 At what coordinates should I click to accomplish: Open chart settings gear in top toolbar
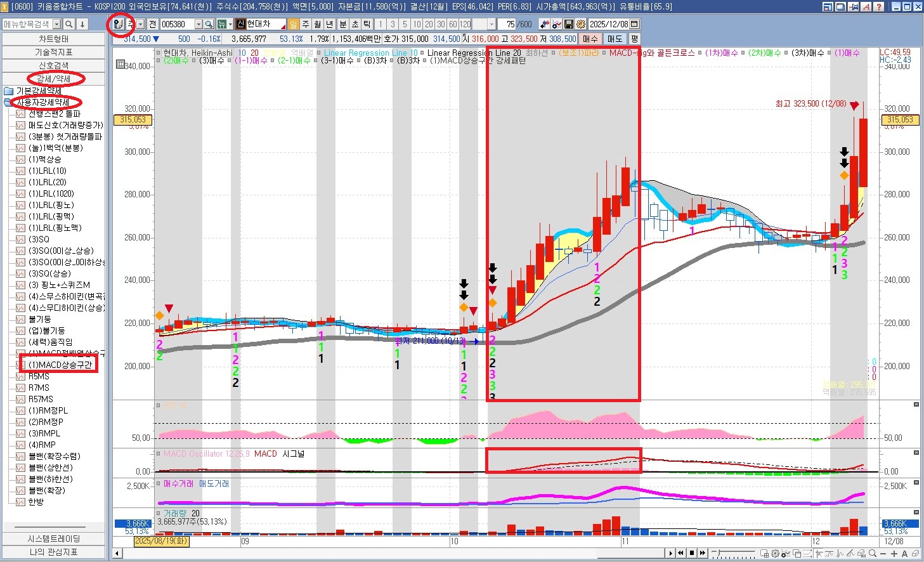[580, 24]
